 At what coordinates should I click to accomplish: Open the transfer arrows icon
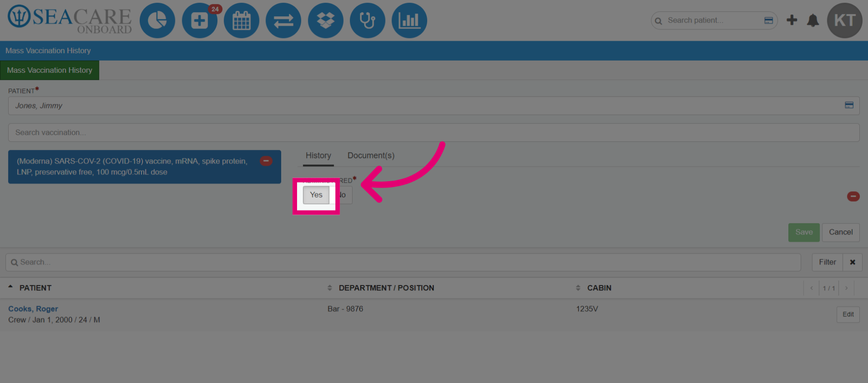(x=283, y=20)
